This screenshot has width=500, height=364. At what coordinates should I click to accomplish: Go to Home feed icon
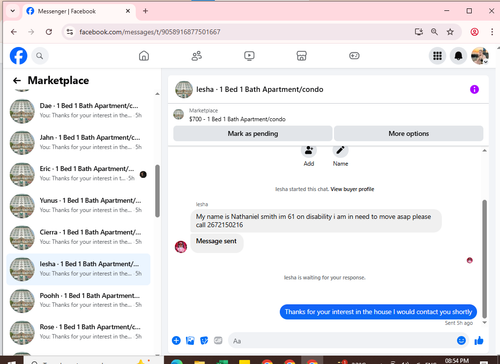click(x=144, y=56)
